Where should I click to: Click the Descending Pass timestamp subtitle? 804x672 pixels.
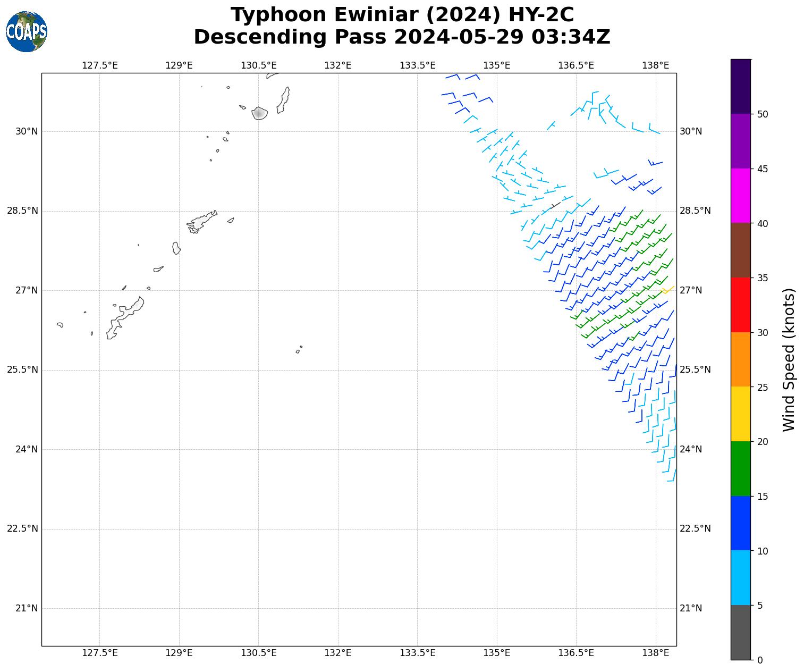point(402,37)
